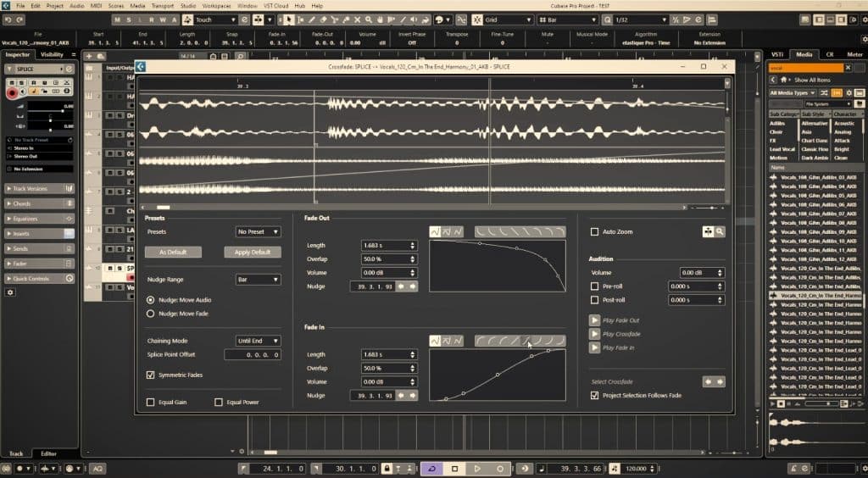Nudge the Fade Out right with arrow
The image size is (868, 478).
(x=413, y=286)
